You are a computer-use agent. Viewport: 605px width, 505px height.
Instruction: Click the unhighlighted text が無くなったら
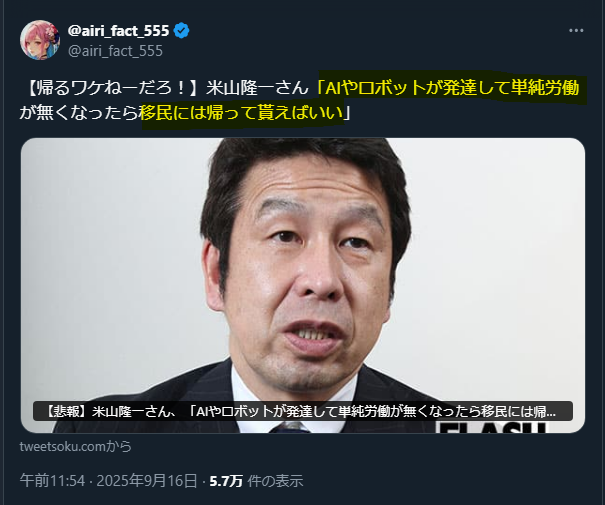(x=79, y=113)
